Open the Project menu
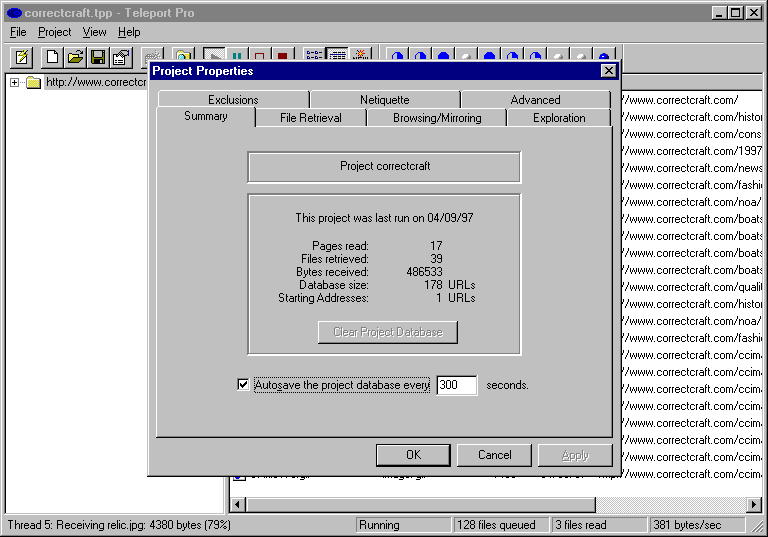The width and height of the screenshot is (768, 537). (x=54, y=32)
